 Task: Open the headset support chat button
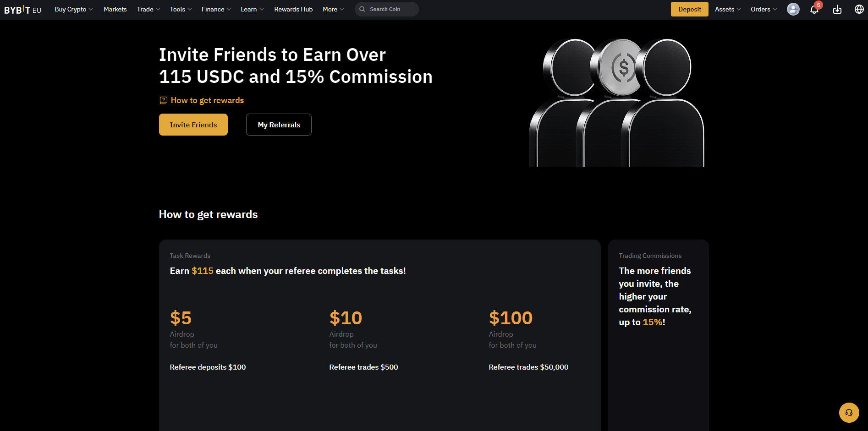pyautogui.click(x=849, y=413)
